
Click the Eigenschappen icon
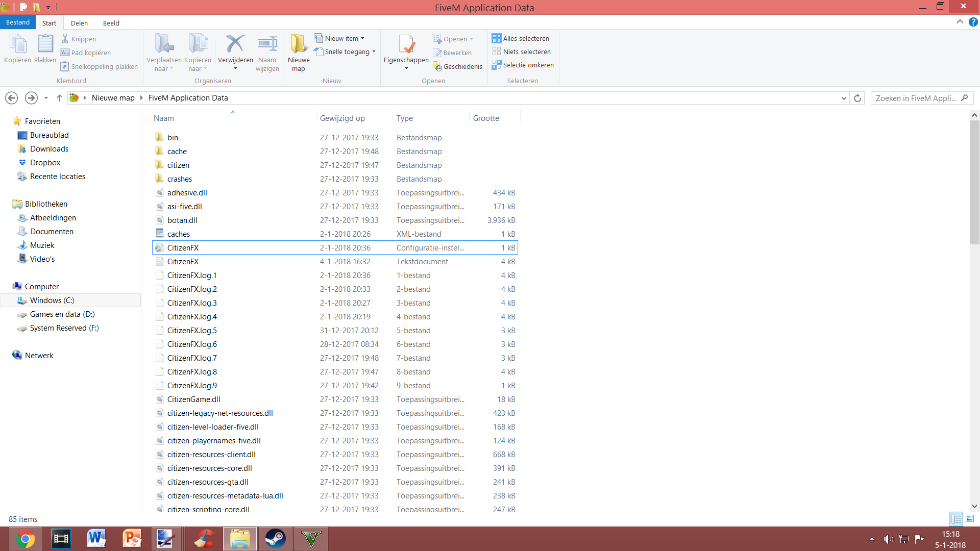pyautogui.click(x=406, y=45)
